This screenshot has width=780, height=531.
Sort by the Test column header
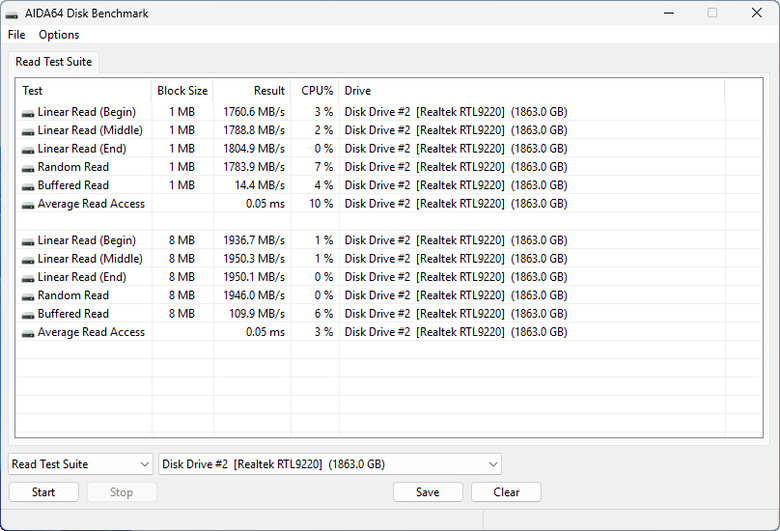point(84,91)
